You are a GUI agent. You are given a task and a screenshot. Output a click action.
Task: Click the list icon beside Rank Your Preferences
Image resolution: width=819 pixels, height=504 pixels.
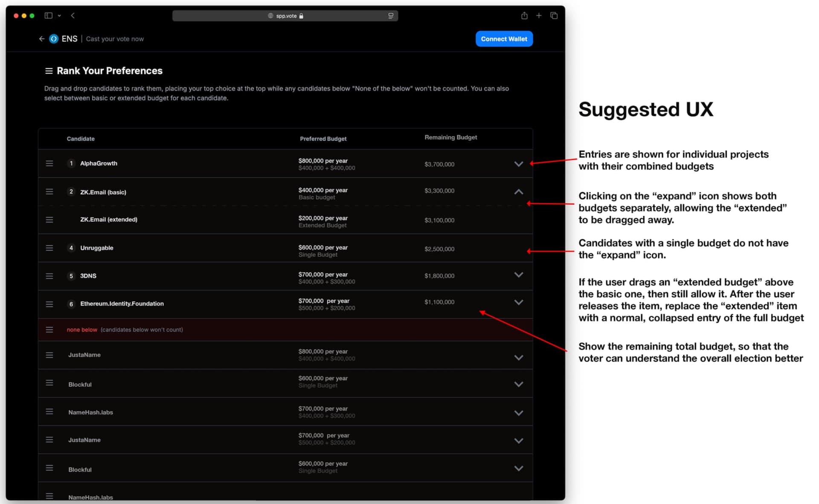[49, 71]
